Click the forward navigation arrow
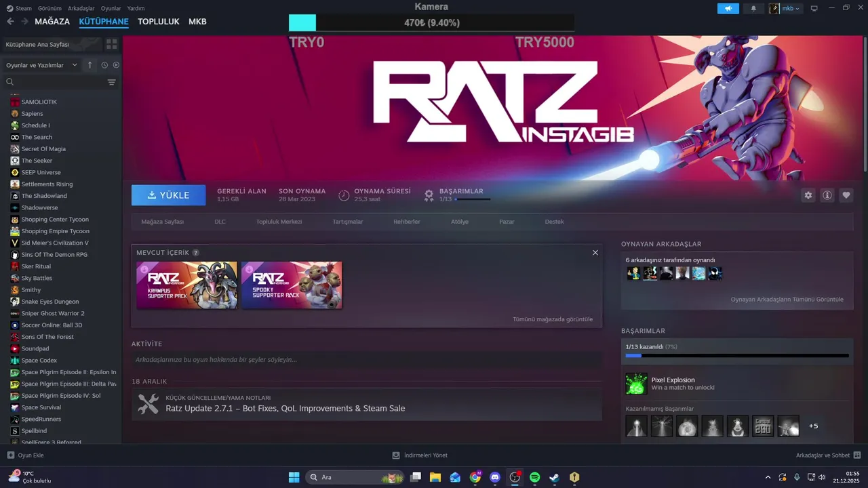 coord(24,22)
